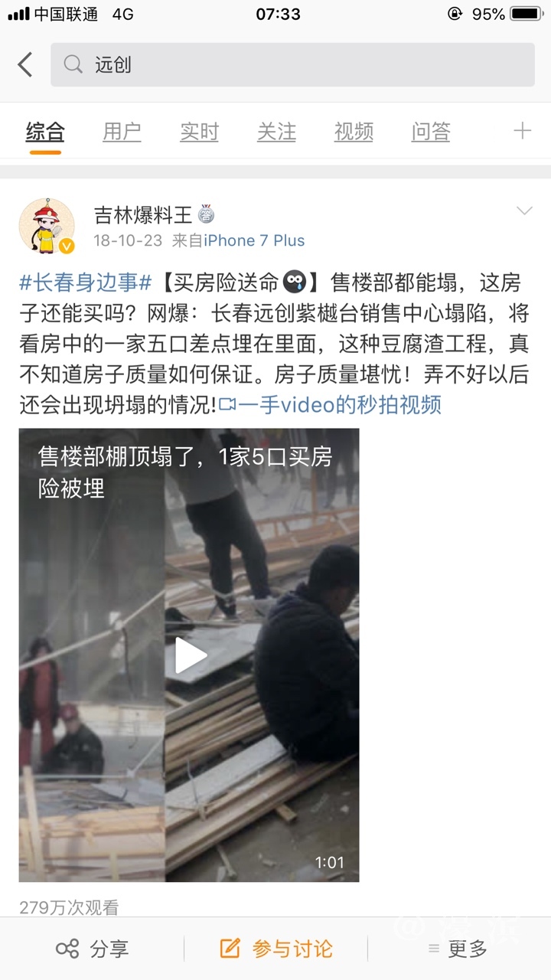Tap the iPhone 7 Plus source link

point(254,240)
